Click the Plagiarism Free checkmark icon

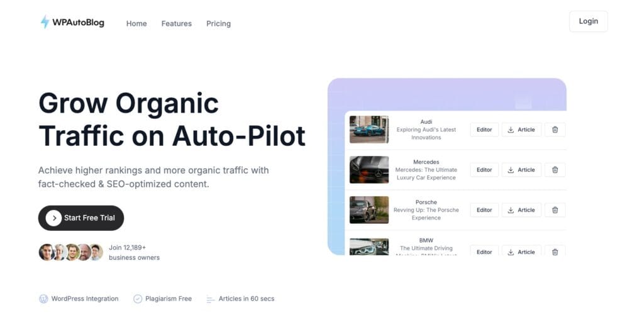point(138,299)
